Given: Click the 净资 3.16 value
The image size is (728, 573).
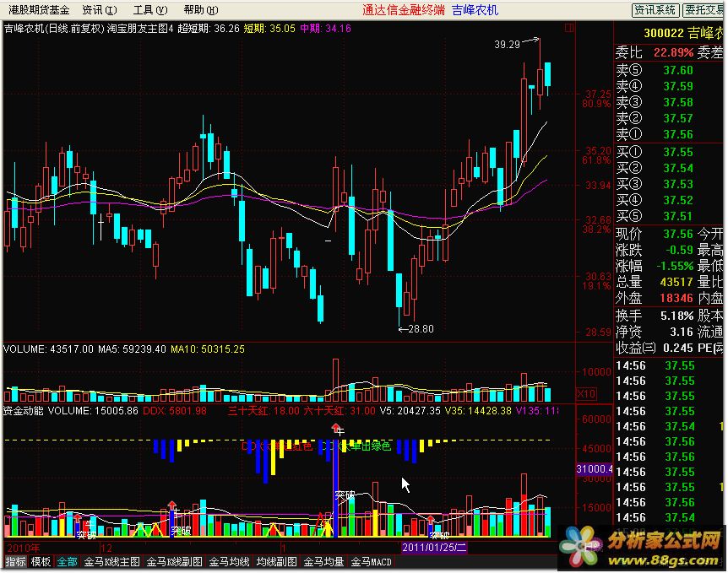Looking at the screenshot, I should [682, 332].
